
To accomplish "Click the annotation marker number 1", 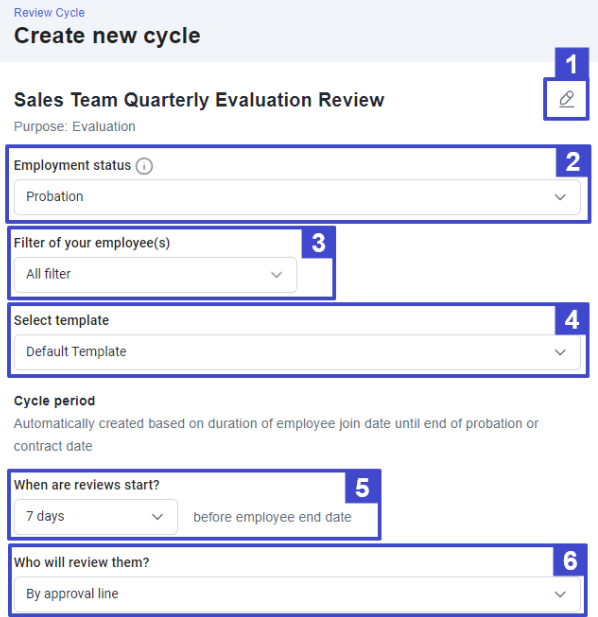I will pyautogui.click(x=572, y=64).
